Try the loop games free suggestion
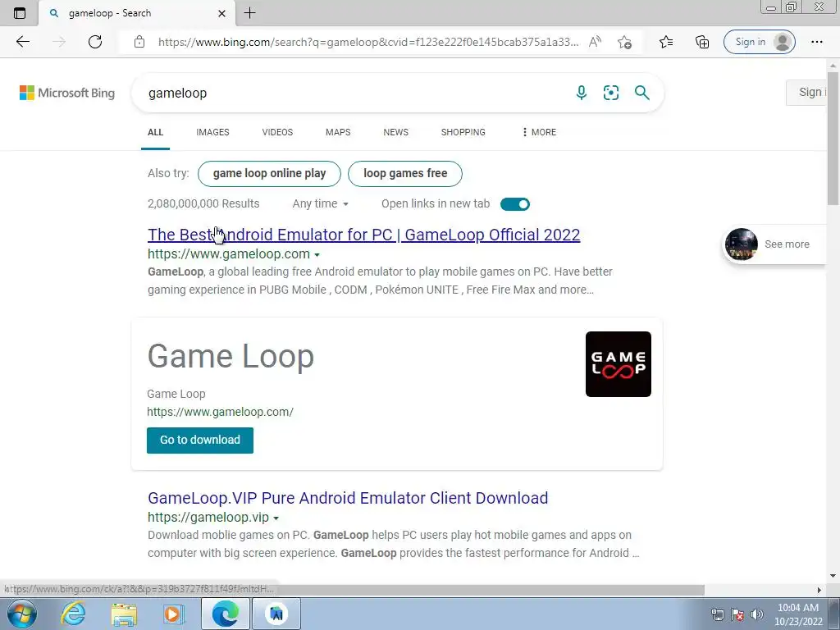The width and height of the screenshot is (840, 630). tap(405, 174)
